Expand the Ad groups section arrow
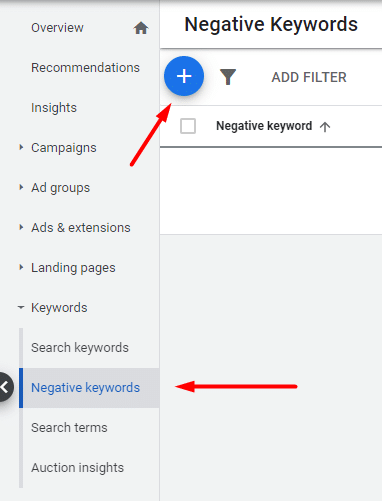Viewport: 382px width, 501px height. click(x=21, y=187)
